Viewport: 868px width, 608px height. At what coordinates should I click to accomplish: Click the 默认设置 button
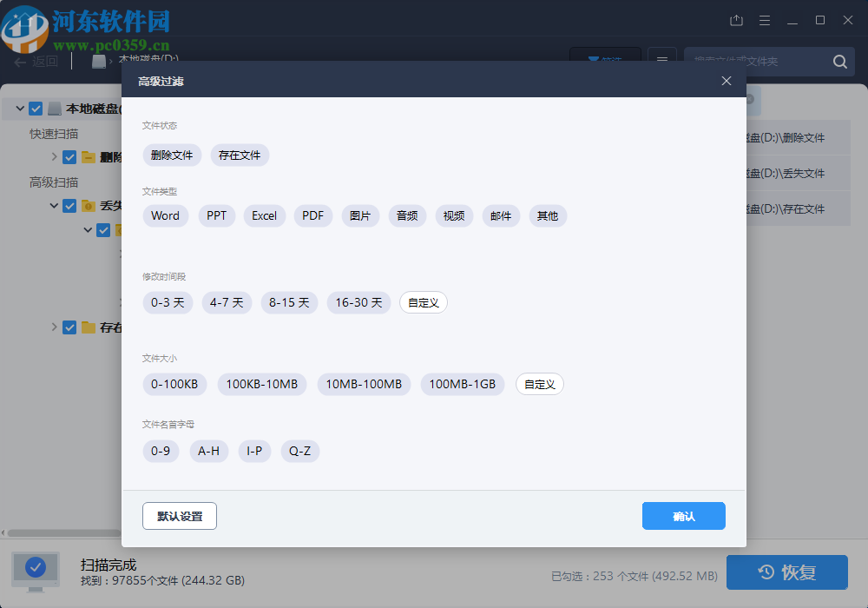[x=180, y=516]
